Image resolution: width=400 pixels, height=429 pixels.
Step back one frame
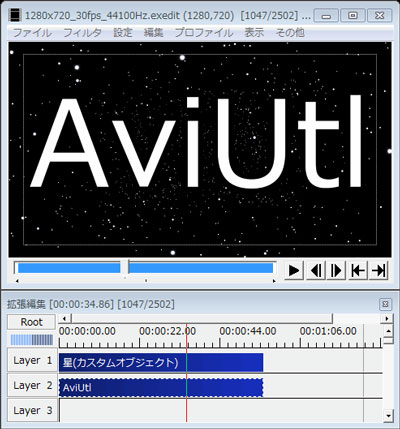click(x=315, y=270)
